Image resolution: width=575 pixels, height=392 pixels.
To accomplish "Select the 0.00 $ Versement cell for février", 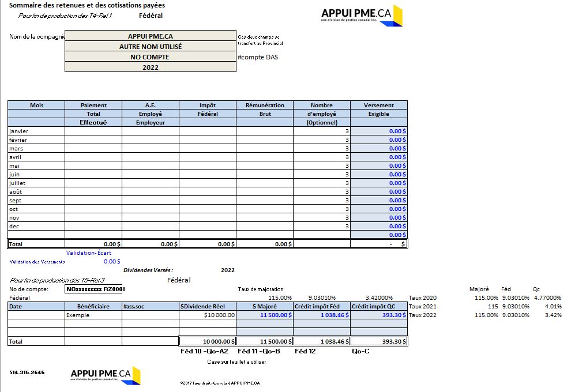I will click(x=379, y=140).
